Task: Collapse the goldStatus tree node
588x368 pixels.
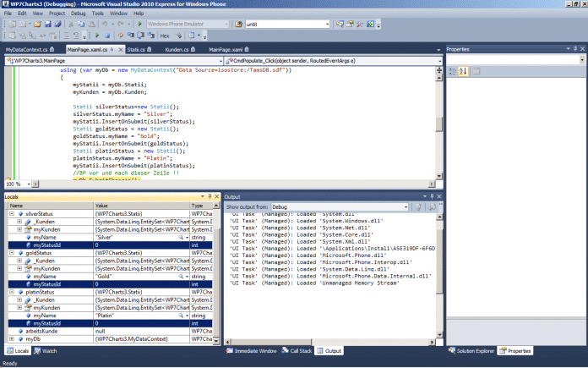Action: pos(12,253)
